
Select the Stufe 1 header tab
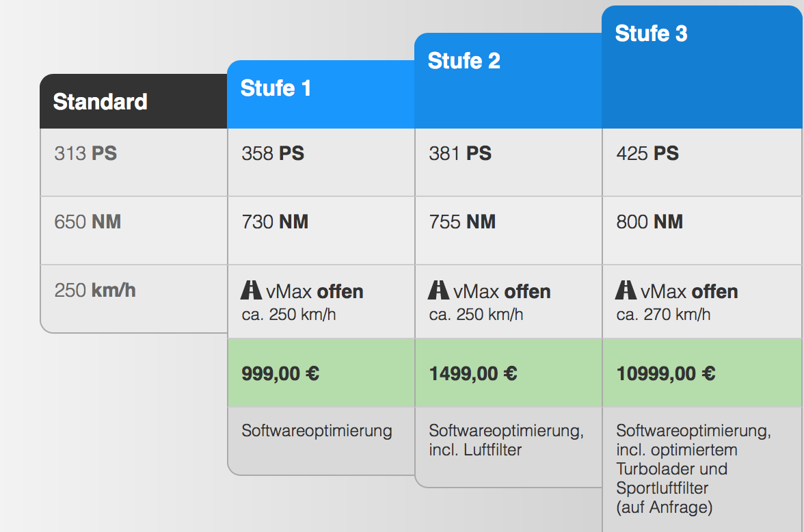321,94
